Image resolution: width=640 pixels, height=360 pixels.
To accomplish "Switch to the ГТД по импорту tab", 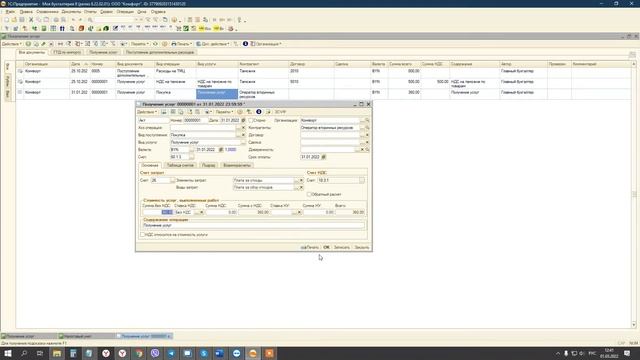I will [x=67, y=53].
